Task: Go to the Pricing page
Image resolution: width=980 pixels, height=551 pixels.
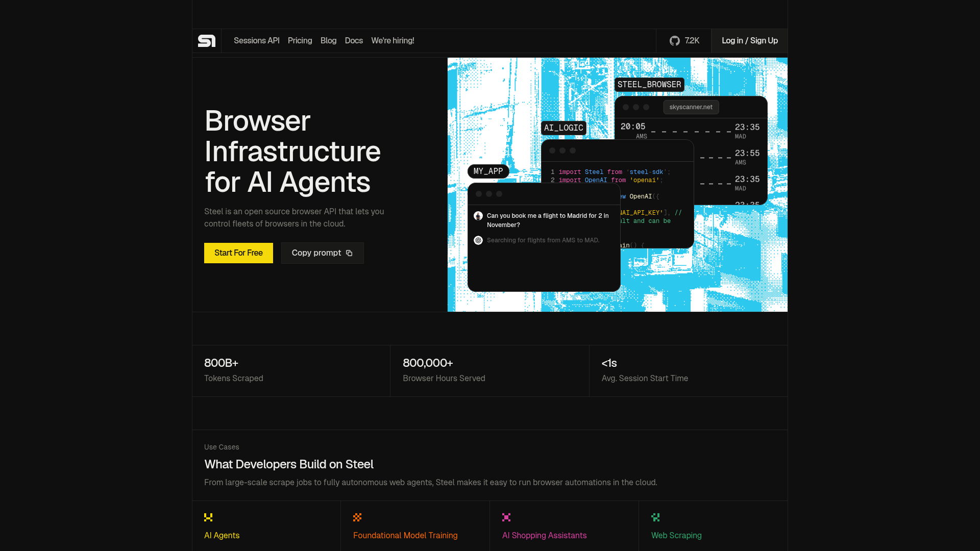Action: coord(300,41)
